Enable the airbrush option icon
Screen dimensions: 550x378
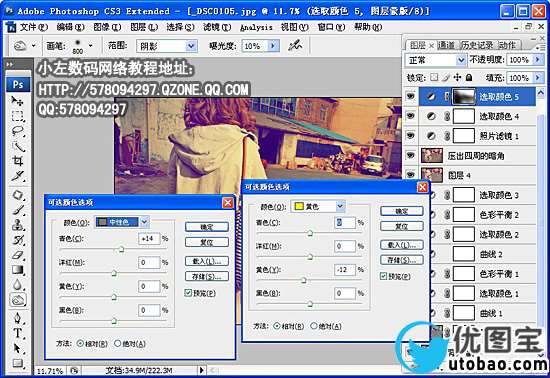coord(295,45)
